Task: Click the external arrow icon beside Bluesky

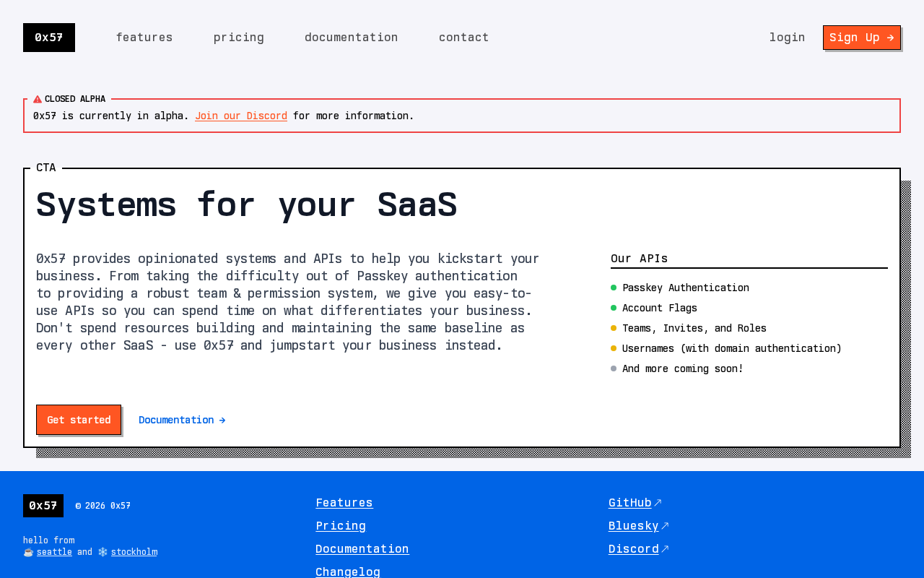Action: pos(665,526)
